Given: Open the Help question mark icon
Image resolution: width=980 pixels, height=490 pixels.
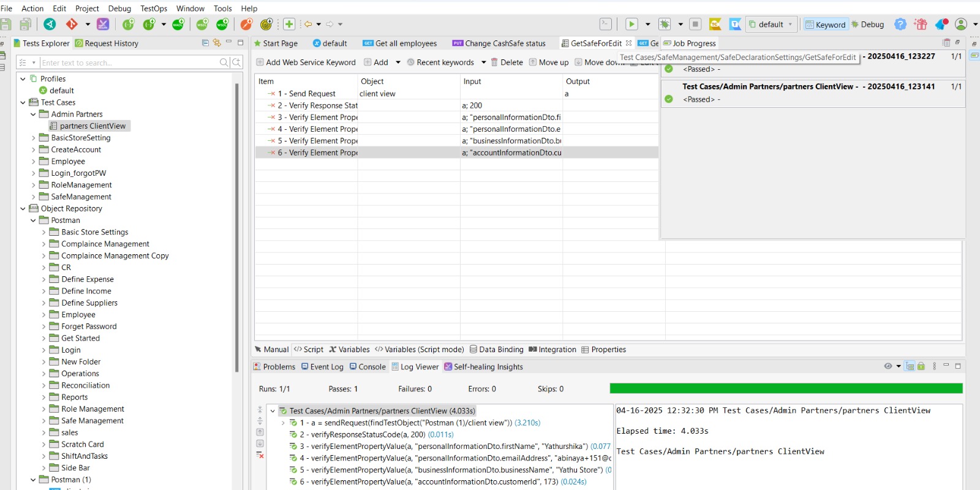Looking at the screenshot, I should [x=900, y=24].
